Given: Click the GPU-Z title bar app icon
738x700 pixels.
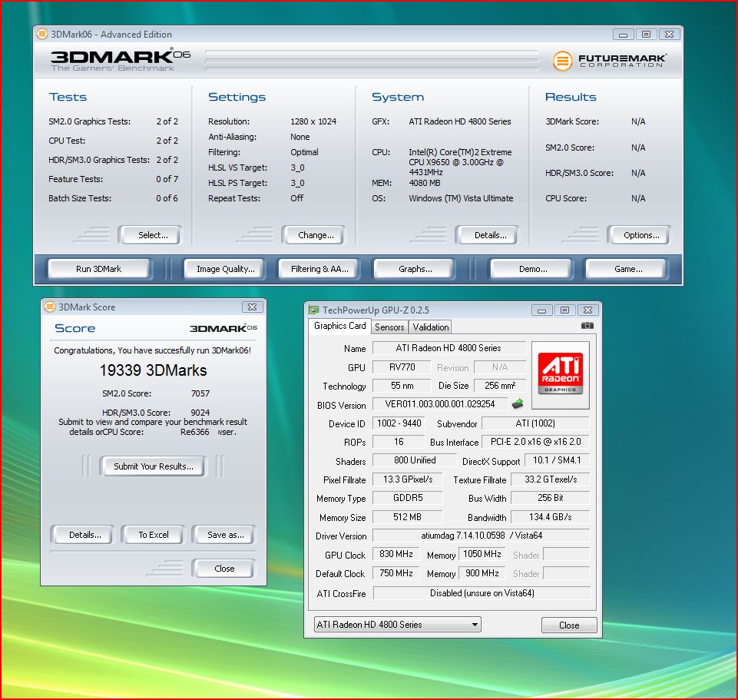Looking at the screenshot, I should 313,310.
